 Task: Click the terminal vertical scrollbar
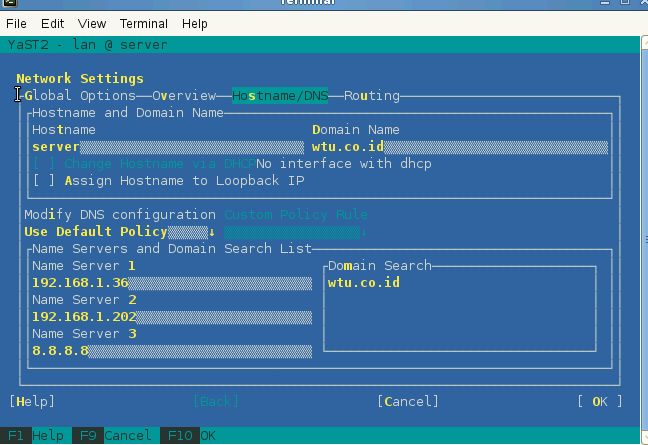pos(644,240)
